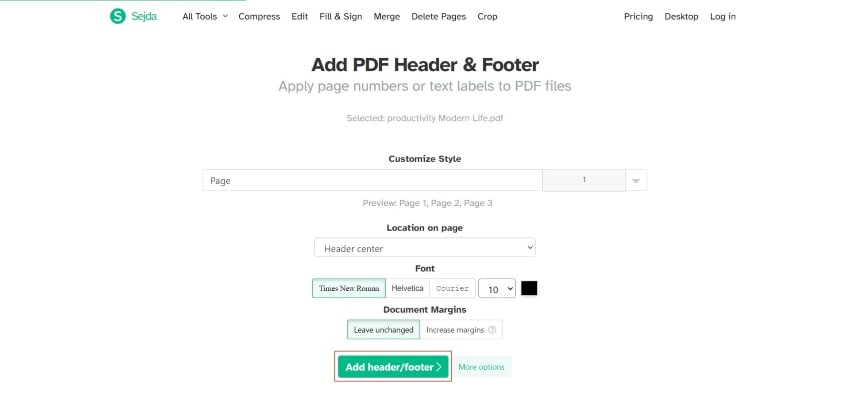850x410 pixels.
Task: Open the All Tools menu
Action: click(205, 17)
